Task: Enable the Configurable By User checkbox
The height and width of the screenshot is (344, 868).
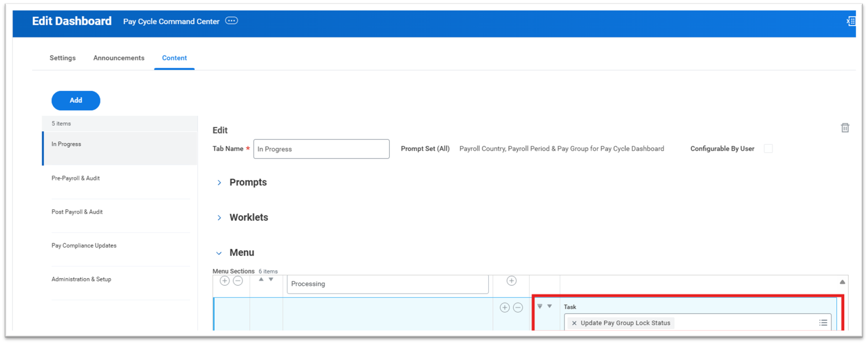Action: [768, 149]
